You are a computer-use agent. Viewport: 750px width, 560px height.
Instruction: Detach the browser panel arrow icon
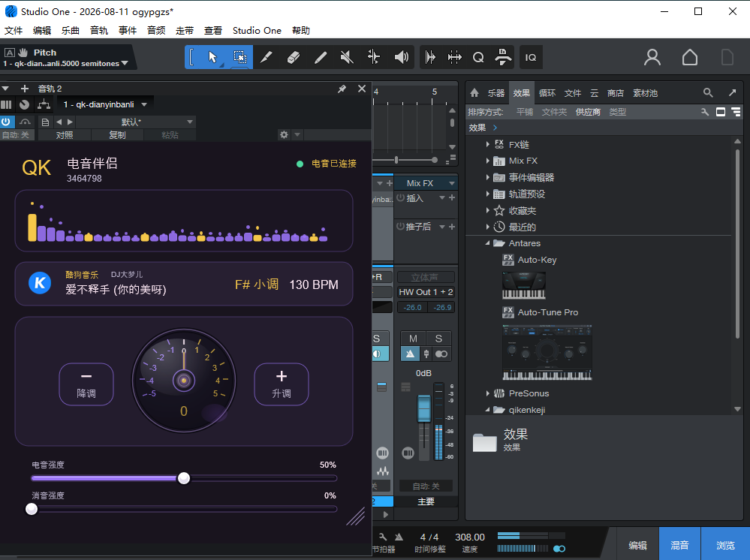[x=732, y=93]
